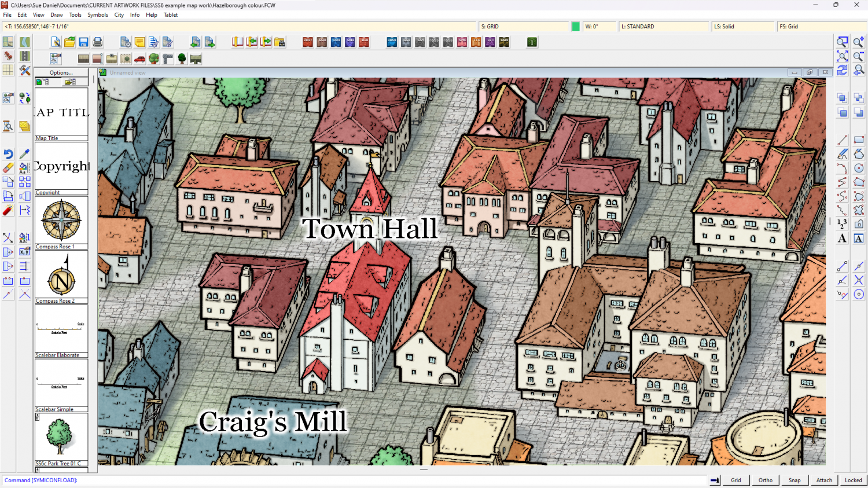
Task: Select the Scalebar Elaborate symbol
Action: tap(61, 331)
